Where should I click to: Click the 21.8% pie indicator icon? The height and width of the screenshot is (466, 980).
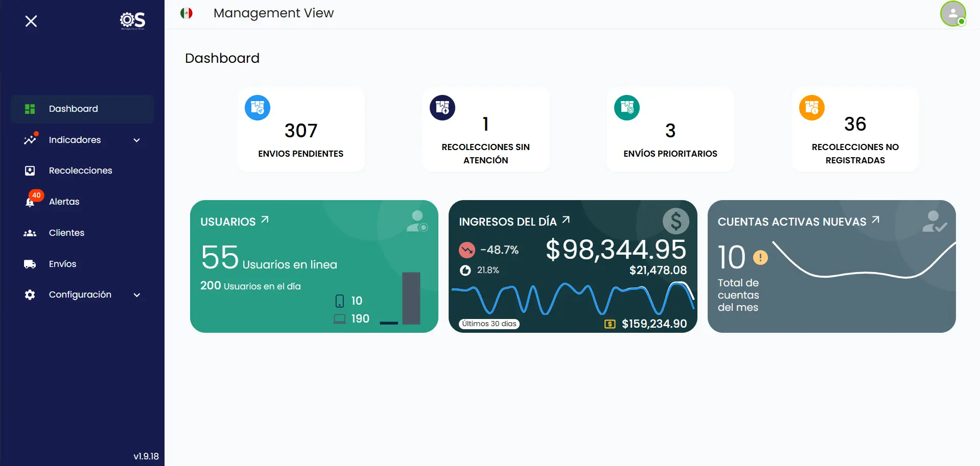click(x=465, y=271)
